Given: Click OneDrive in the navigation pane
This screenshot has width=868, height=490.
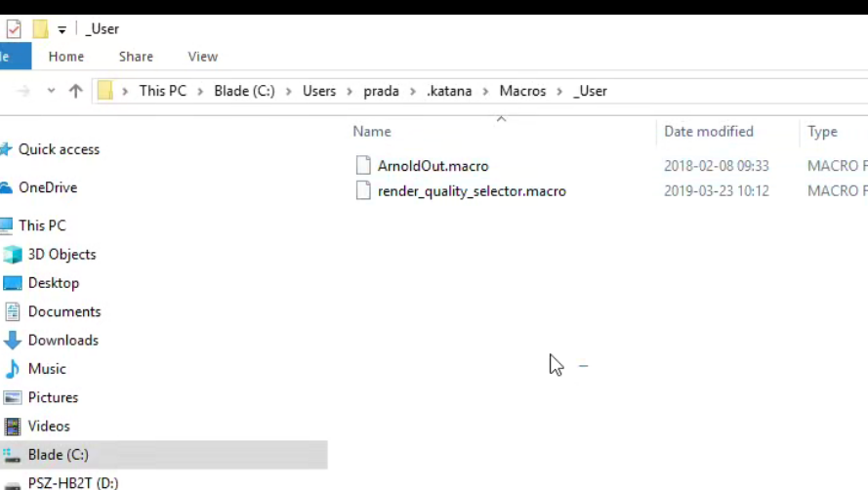Looking at the screenshot, I should (47, 187).
